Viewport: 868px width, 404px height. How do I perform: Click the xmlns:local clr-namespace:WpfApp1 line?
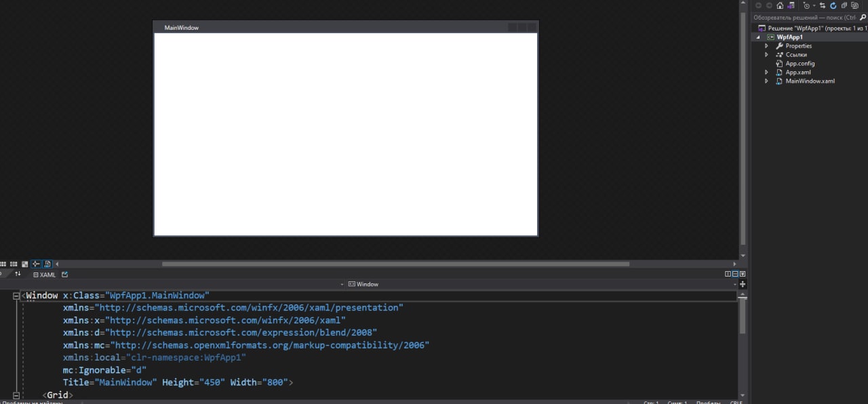[x=154, y=357]
